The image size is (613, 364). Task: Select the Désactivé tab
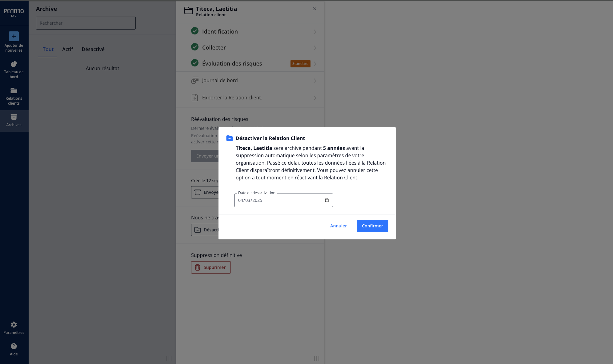click(x=93, y=49)
